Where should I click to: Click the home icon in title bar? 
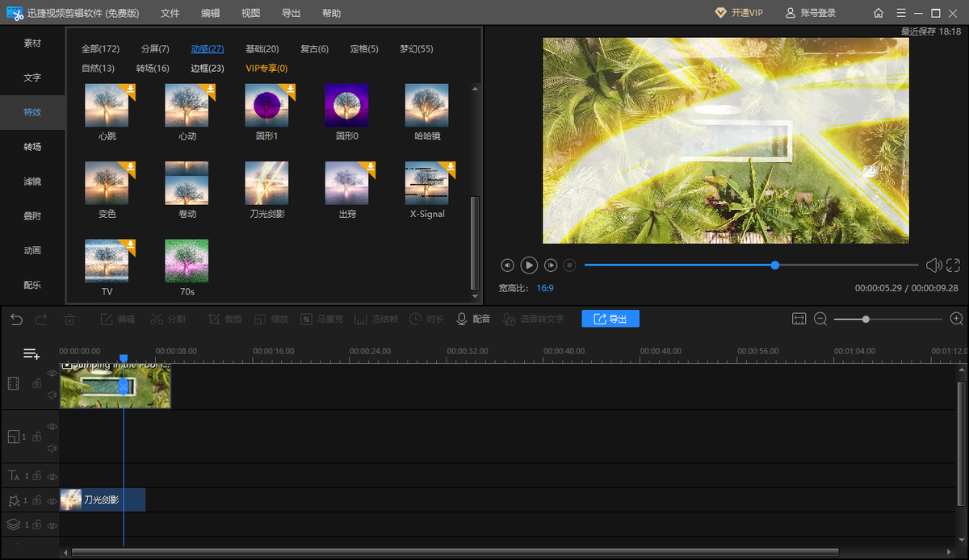pyautogui.click(x=879, y=13)
